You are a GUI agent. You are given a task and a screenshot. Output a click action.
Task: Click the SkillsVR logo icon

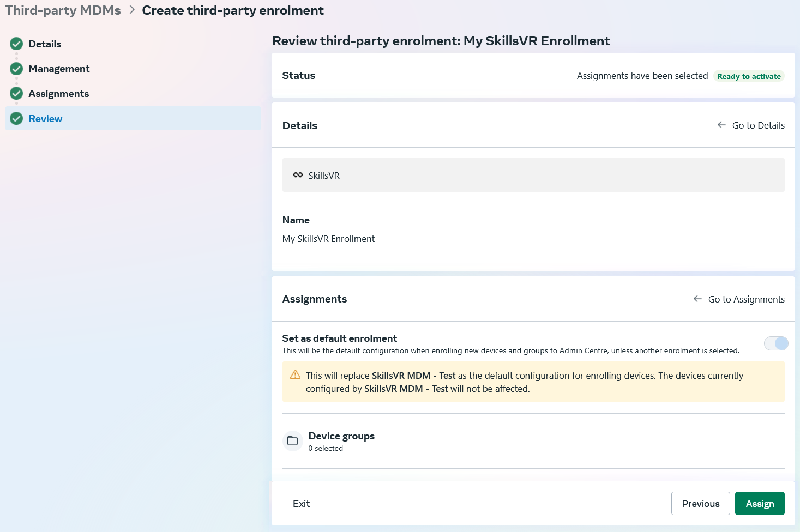298,175
